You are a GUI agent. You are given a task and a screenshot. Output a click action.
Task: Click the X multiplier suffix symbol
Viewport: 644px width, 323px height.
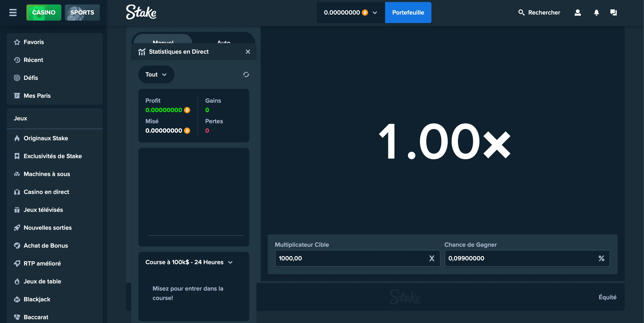pos(432,259)
